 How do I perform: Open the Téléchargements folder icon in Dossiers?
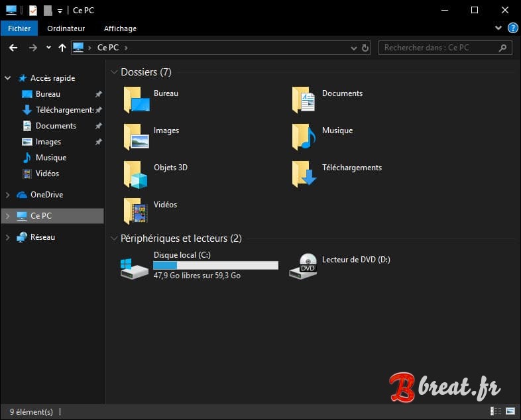(304, 174)
